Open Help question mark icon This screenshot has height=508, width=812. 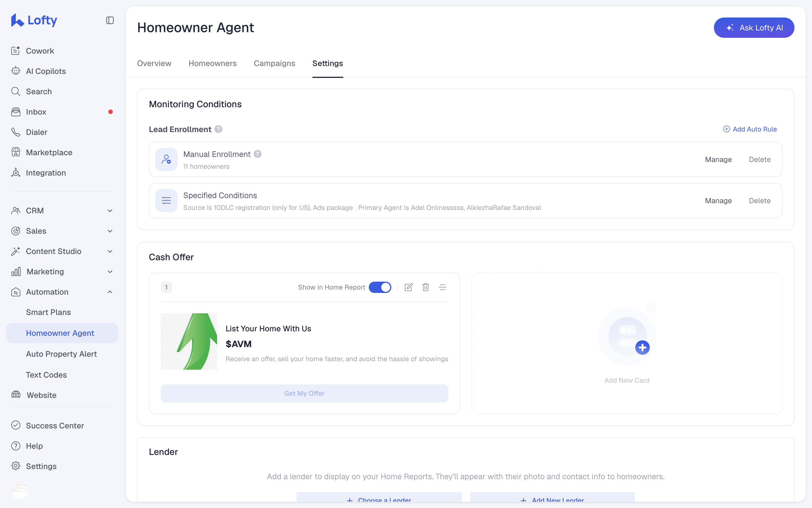[x=16, y=446]
